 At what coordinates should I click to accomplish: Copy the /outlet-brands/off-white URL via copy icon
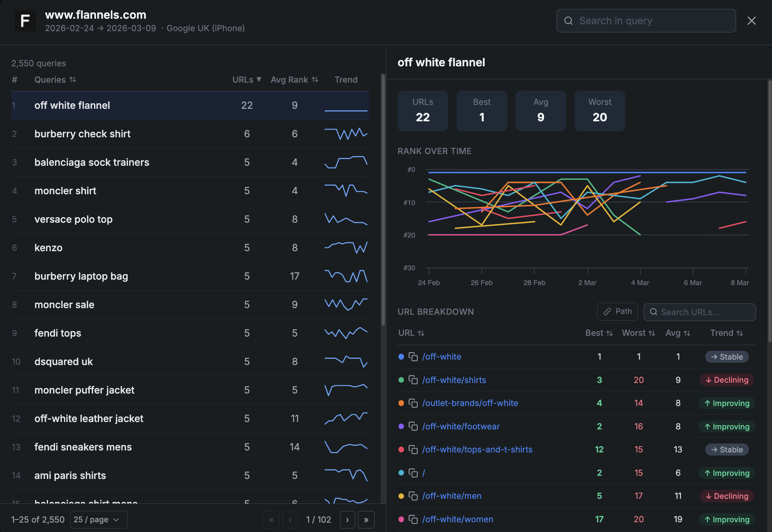coord(413,403)
